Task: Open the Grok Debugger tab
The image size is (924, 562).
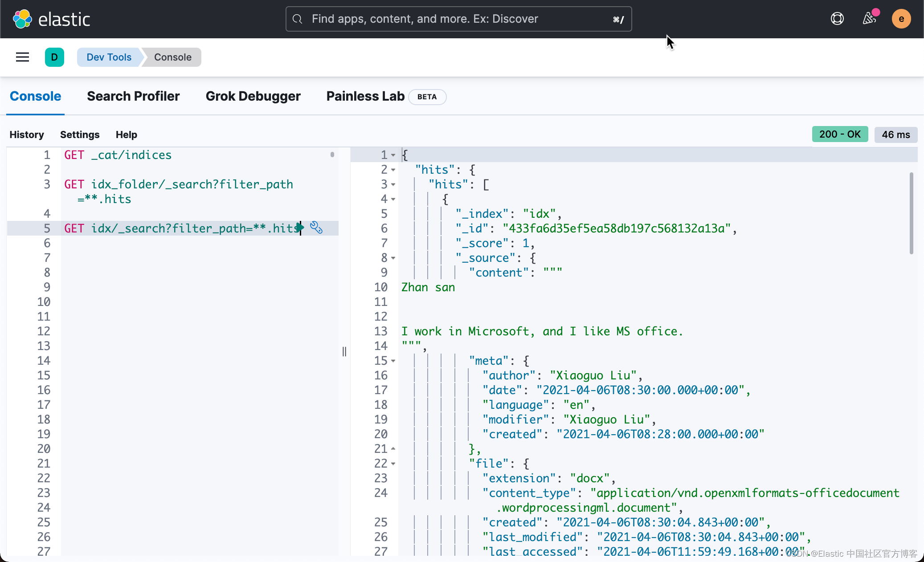Action: 253,96
